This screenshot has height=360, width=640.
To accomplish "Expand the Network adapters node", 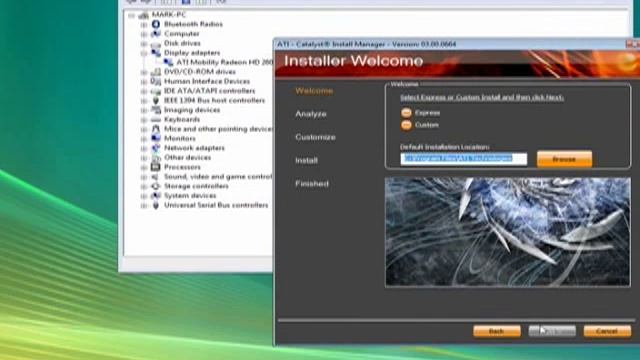I will tap(144, 148).
